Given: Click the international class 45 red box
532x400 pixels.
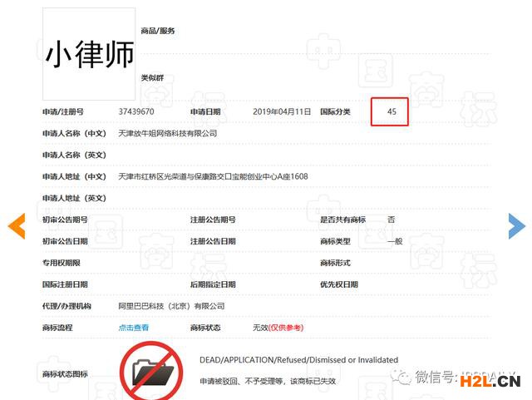Looking at the screenshot, I should (390, 111).
